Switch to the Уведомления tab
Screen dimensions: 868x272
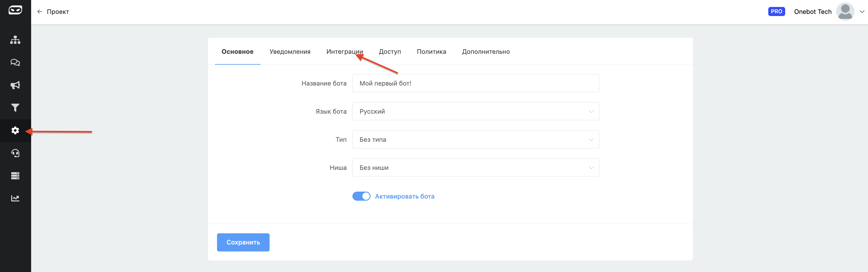(x=290, y=52)
